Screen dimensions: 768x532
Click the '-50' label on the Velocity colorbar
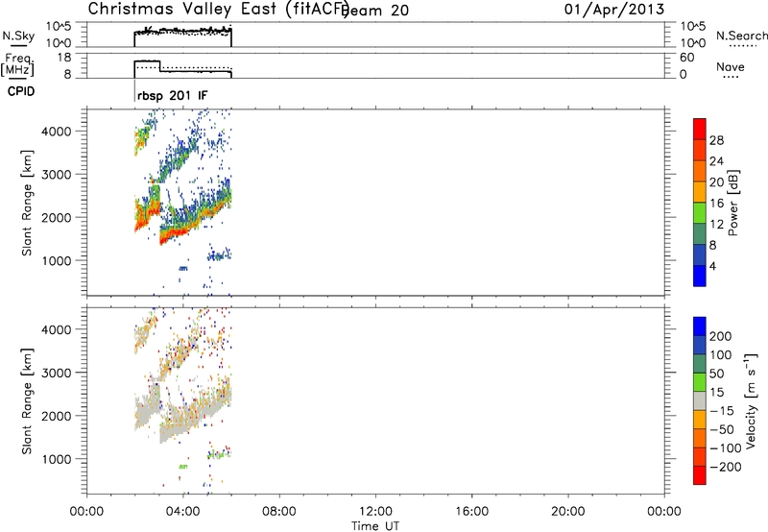point(722,429)
